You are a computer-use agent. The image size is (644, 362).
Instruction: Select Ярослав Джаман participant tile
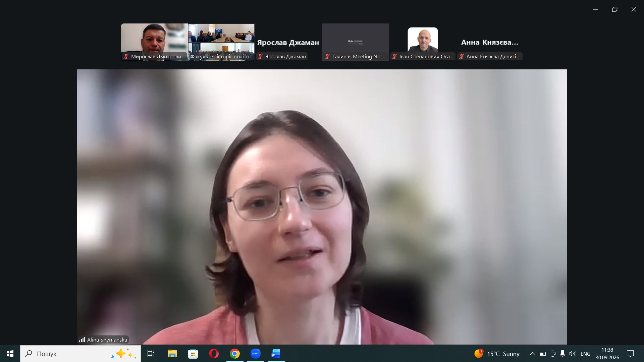tap(288, 42)
